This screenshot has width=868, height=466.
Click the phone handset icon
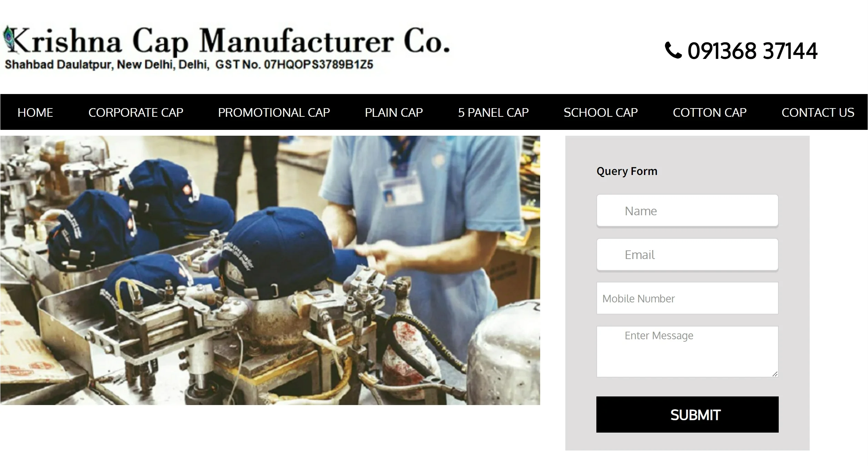click(673, 50)
